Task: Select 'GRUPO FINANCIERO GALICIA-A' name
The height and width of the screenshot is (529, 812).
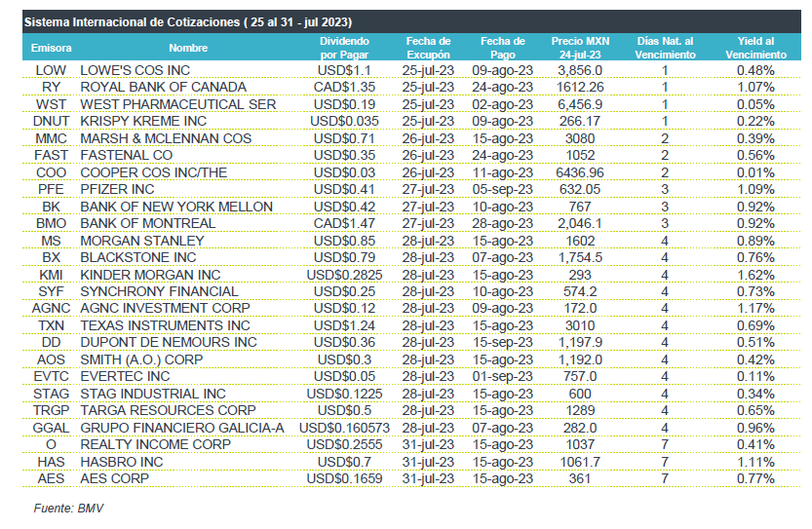Action: [x=182, y=429]
